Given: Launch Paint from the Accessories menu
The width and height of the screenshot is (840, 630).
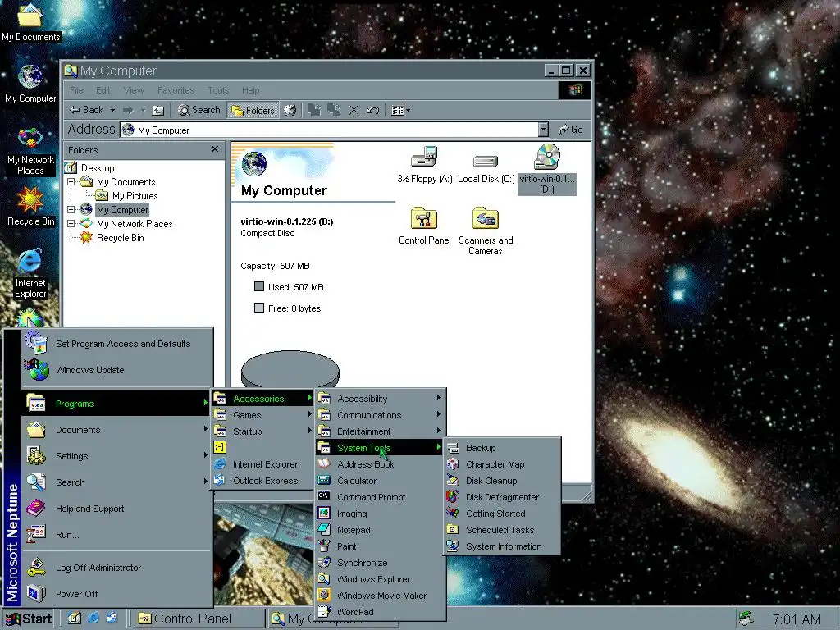Looking at the screenshot, I should click(380, 546).
